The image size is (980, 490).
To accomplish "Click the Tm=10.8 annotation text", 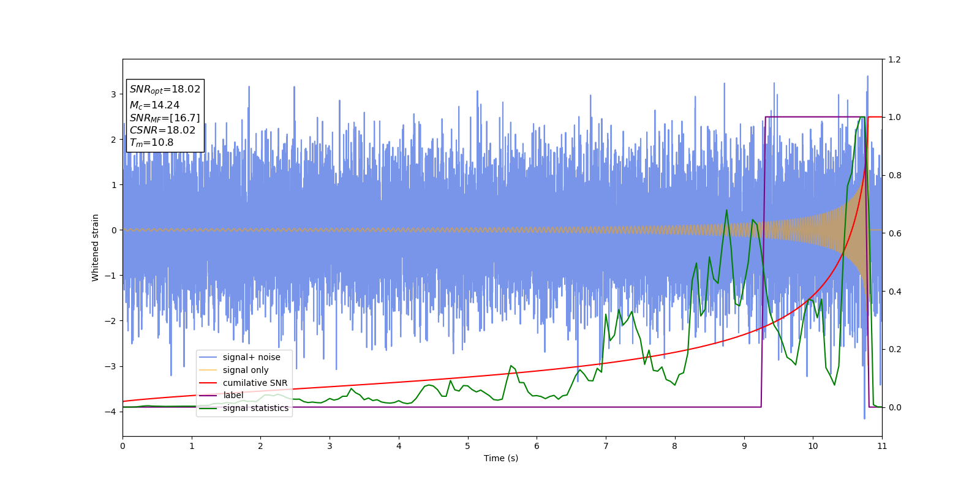I will tap(151, 143).
